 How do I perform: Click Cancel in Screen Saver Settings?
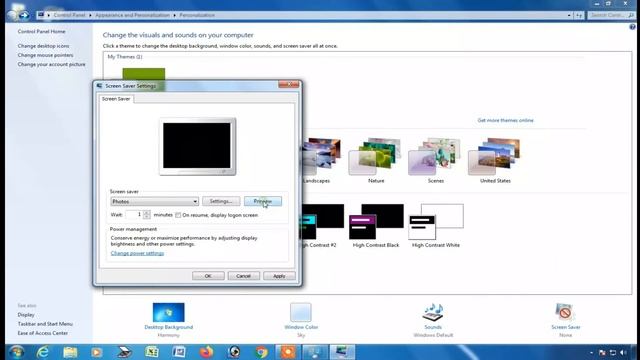point(243,276)
